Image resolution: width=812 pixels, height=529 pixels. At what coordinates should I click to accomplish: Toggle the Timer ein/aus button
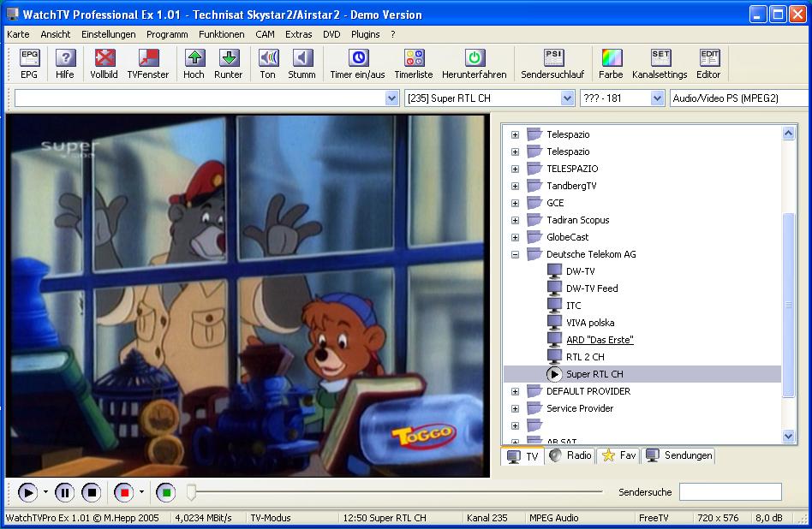[358, 63]
